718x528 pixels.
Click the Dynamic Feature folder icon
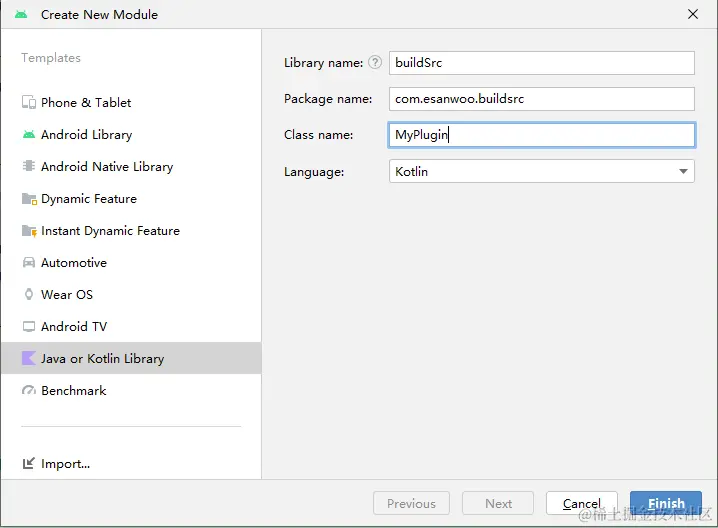[29, 199]
